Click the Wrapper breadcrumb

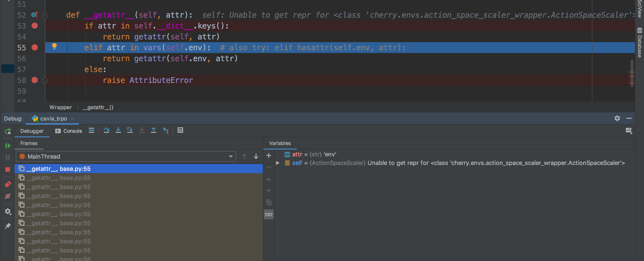tap(61, 107)
